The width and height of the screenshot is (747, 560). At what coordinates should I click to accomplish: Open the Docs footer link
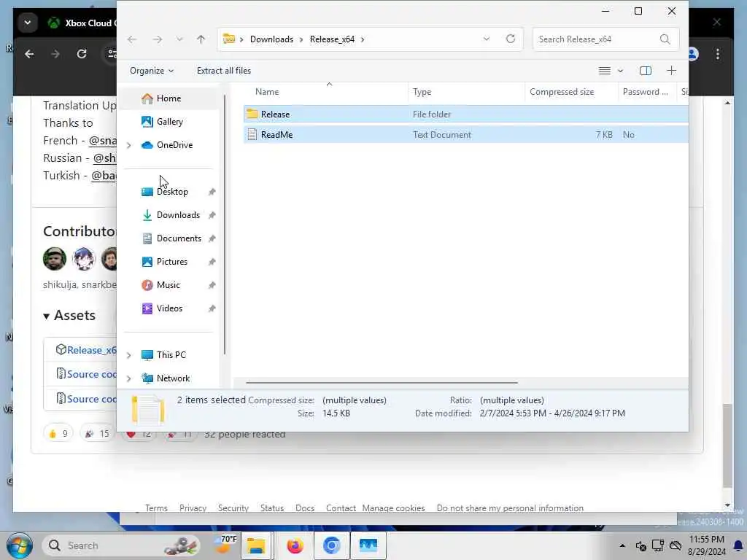305,508
